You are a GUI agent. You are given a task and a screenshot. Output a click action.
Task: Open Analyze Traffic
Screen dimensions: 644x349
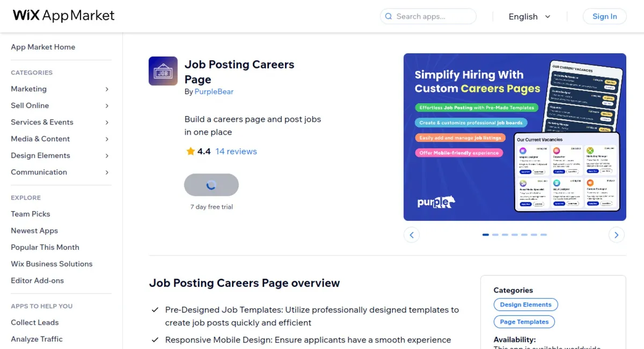click(36, 339)
